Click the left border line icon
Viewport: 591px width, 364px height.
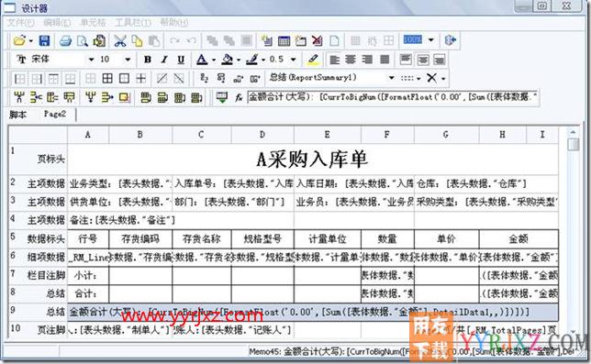pyautogui.click(x=19, y=79)
